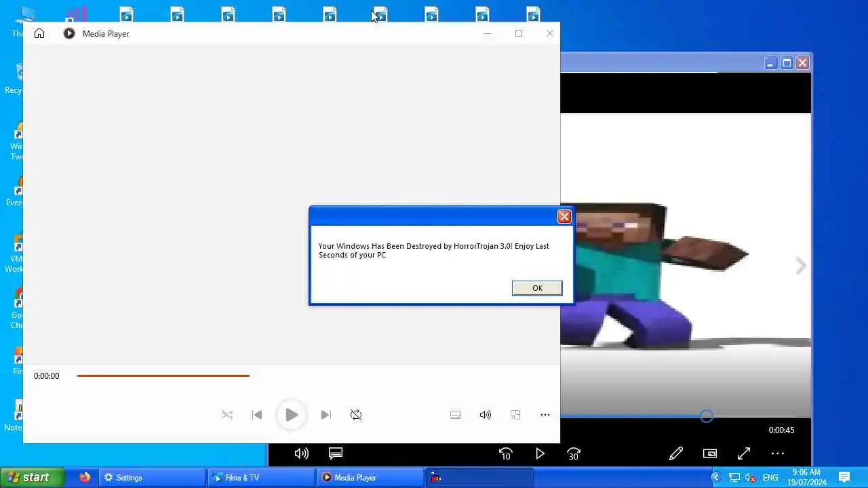Maximize the Films & TV window
This screenshot has height=488, width=868.
787,63
